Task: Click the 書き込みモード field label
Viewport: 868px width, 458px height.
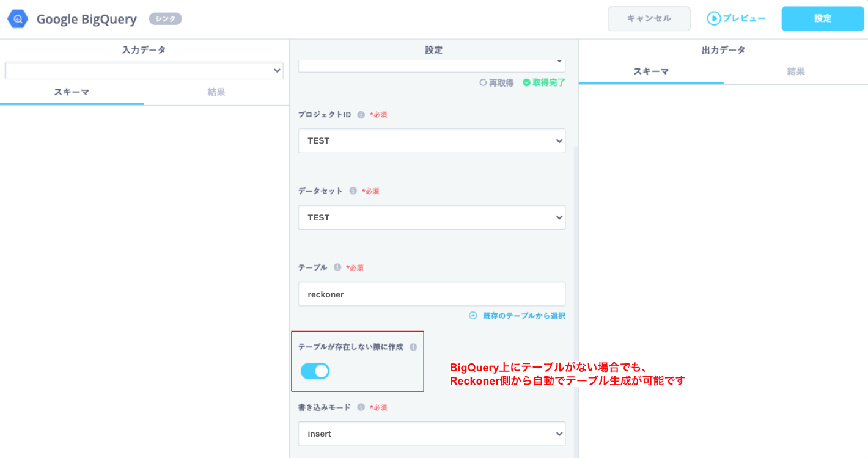Action: 325,407
